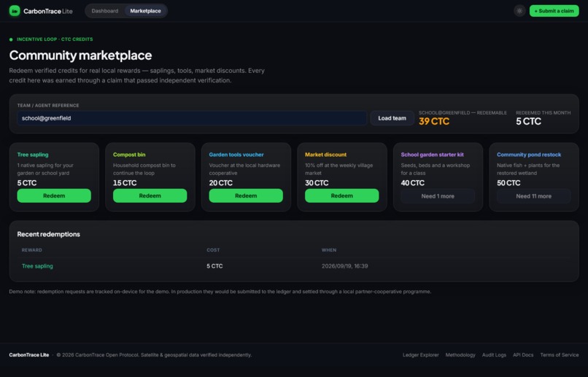Switch to the Marketplace tab
Viewport: 588px width, 377px height.
tap(145, 11)
